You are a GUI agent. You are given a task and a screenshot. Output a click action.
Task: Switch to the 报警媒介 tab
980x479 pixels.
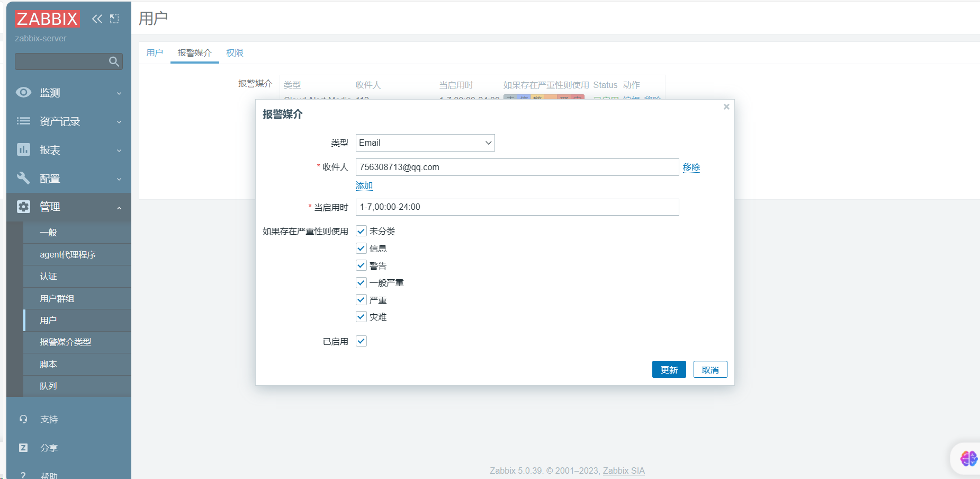(194, 52)
